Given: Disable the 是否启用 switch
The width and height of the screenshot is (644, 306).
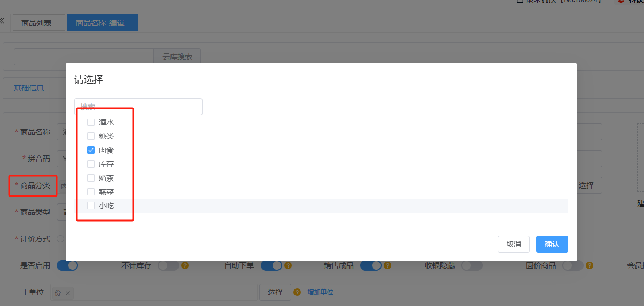Looking at the screenshot, I should (67, 265).
